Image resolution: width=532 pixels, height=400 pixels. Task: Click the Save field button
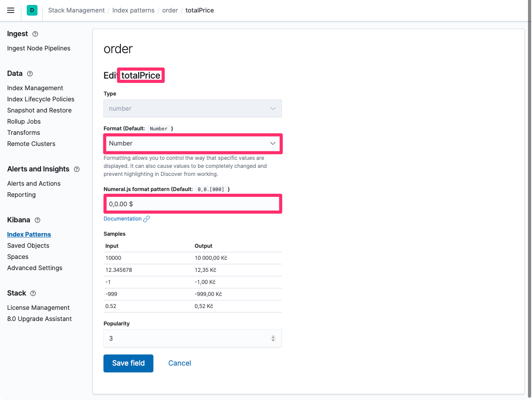[x=128, y=363]
